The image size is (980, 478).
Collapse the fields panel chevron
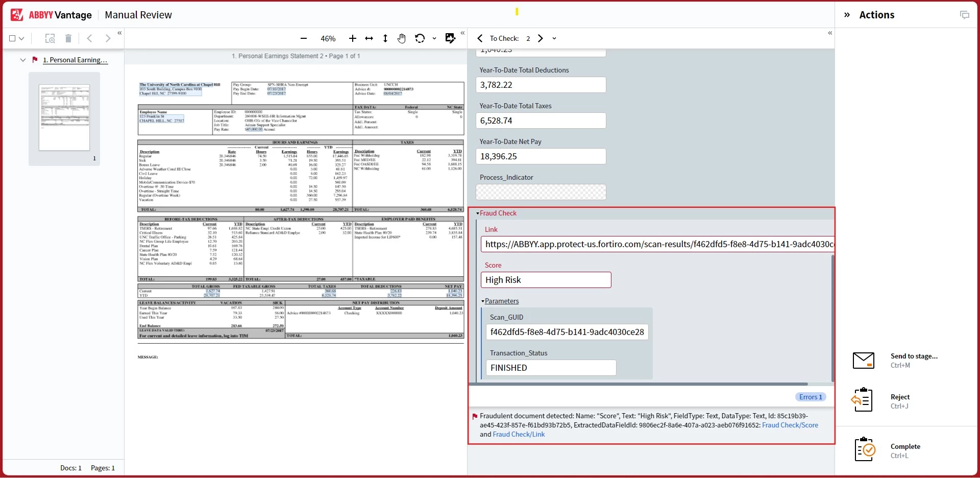tap(830, 33)
